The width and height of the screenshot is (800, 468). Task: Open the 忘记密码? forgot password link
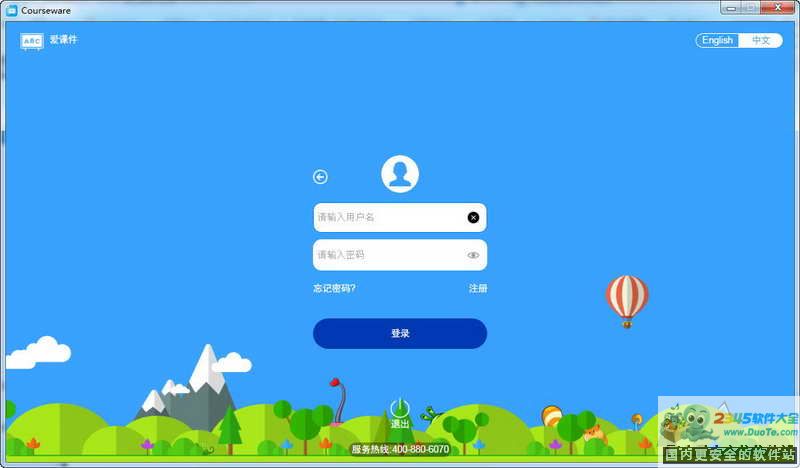click(x=334, y=289)
